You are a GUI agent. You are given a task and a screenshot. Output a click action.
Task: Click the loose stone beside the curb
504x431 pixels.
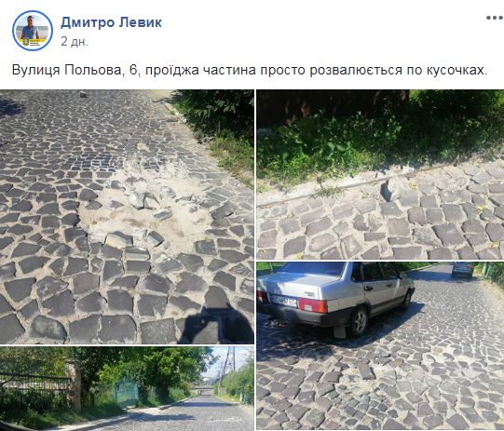[x=391, y=190]
